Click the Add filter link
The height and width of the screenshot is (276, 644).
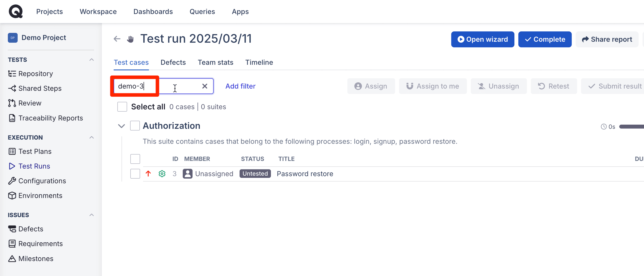[x=240, y=86]
